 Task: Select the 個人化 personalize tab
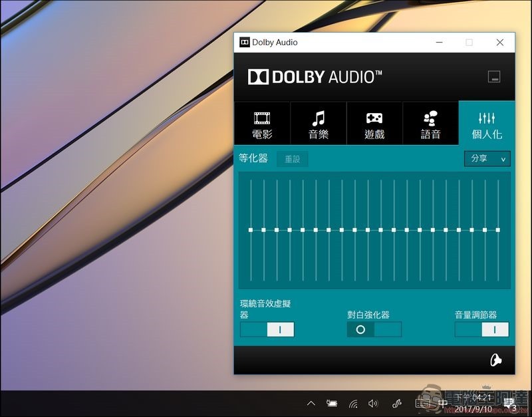point(487,123)
